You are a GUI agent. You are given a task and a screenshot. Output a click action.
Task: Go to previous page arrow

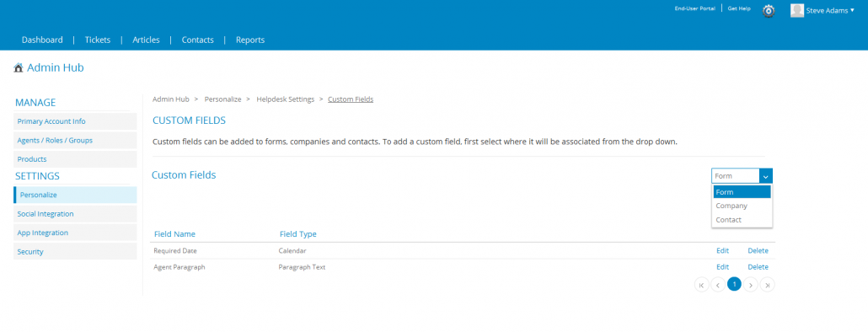[x=718, y=285]
